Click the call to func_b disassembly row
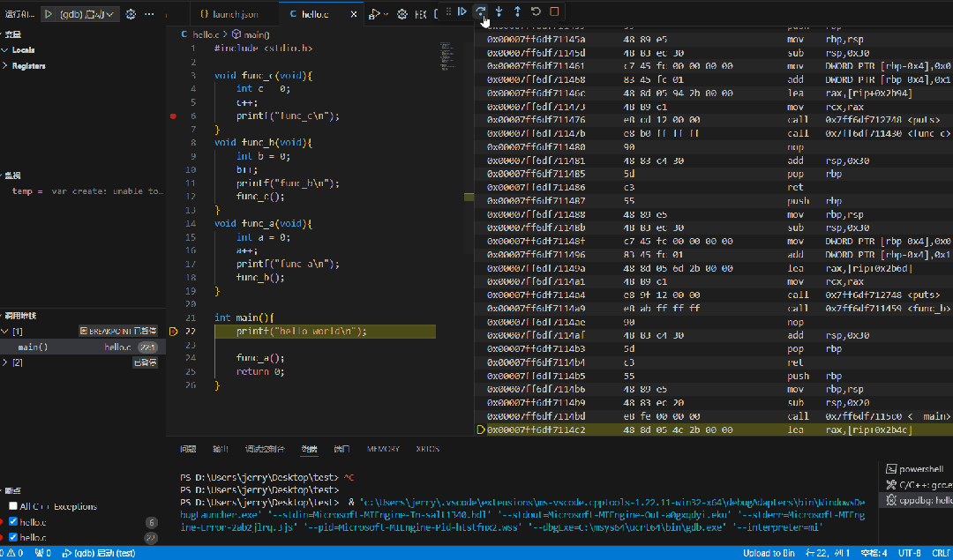 point(714,309)
